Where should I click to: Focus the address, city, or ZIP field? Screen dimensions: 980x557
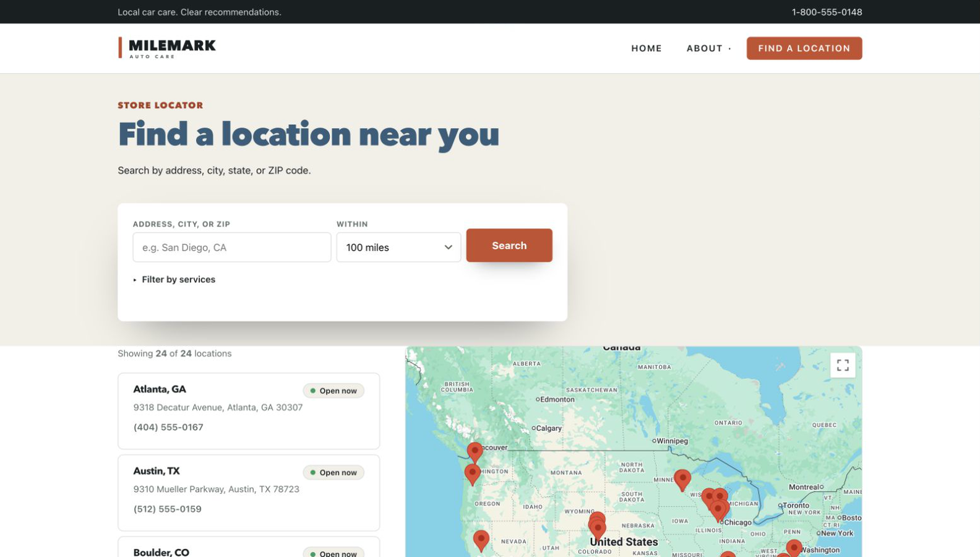232,248
